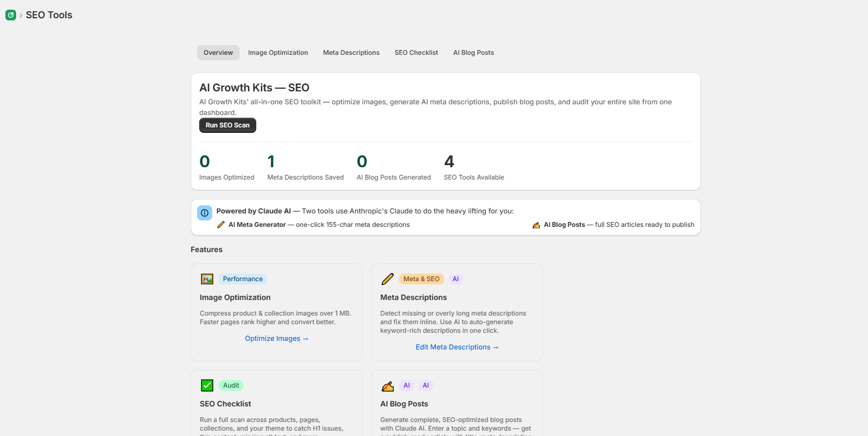Click the Powered by Claude AI text
Image resolution: width=868 pixels, height=436 pixels.
point(254,211)
